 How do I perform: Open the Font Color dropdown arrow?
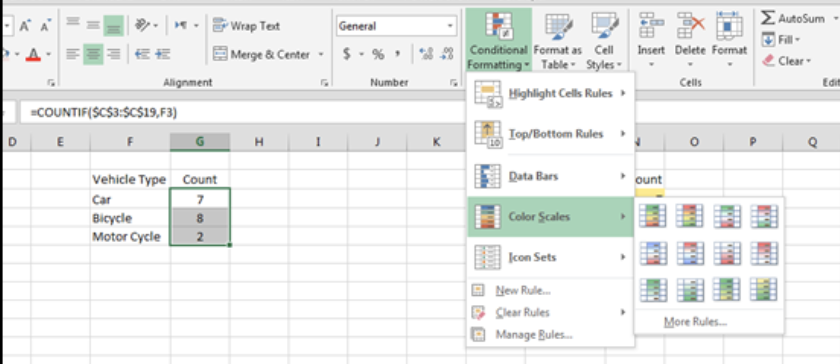[48, 54]
